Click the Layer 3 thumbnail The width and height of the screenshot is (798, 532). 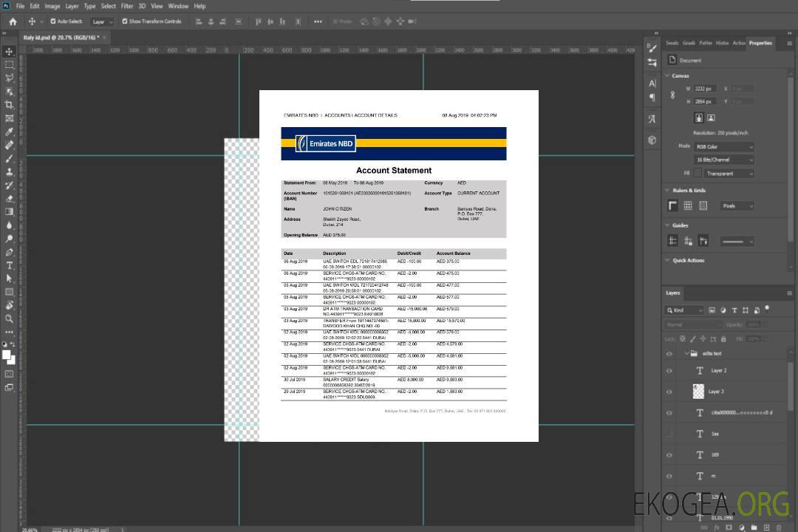698,392
